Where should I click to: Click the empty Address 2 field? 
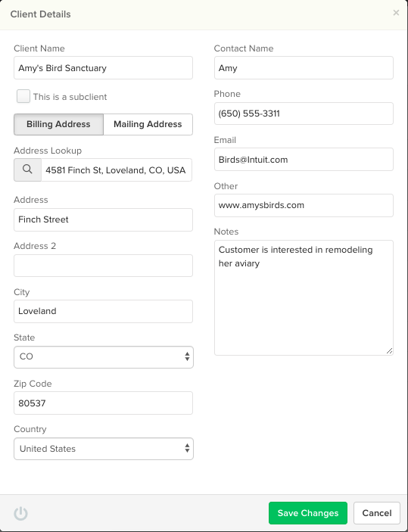[x=103, y=266]
